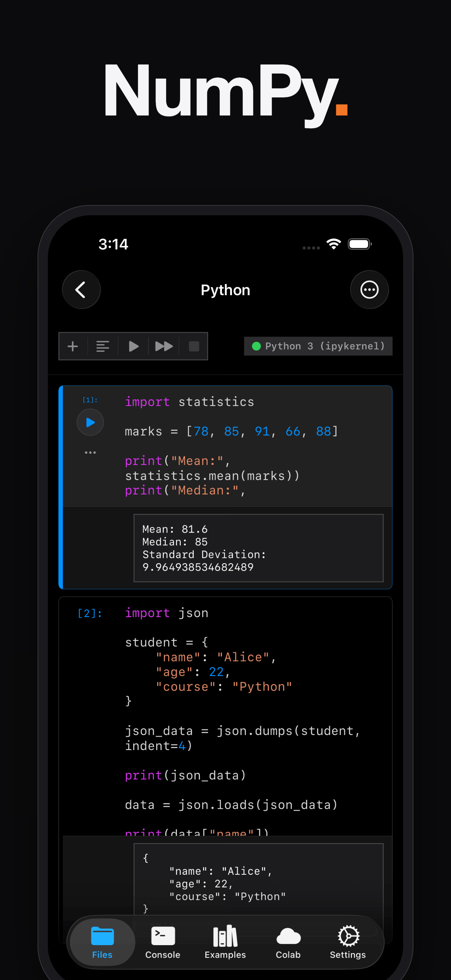The width and height of the screenshot is (451, 980).
Task: Click the text format lines icon
Action: (103, 346)
